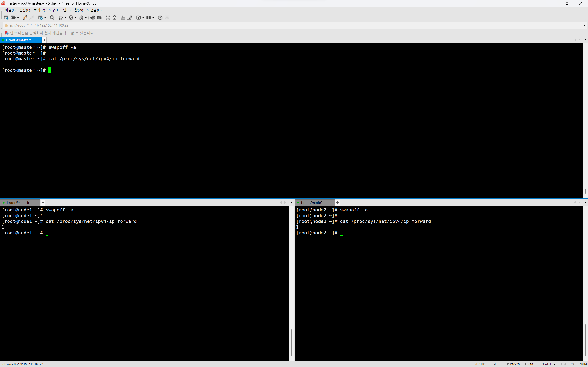Click the node1 terminal vertical scrollbar
Screen dimensions: 588x367
291,342
